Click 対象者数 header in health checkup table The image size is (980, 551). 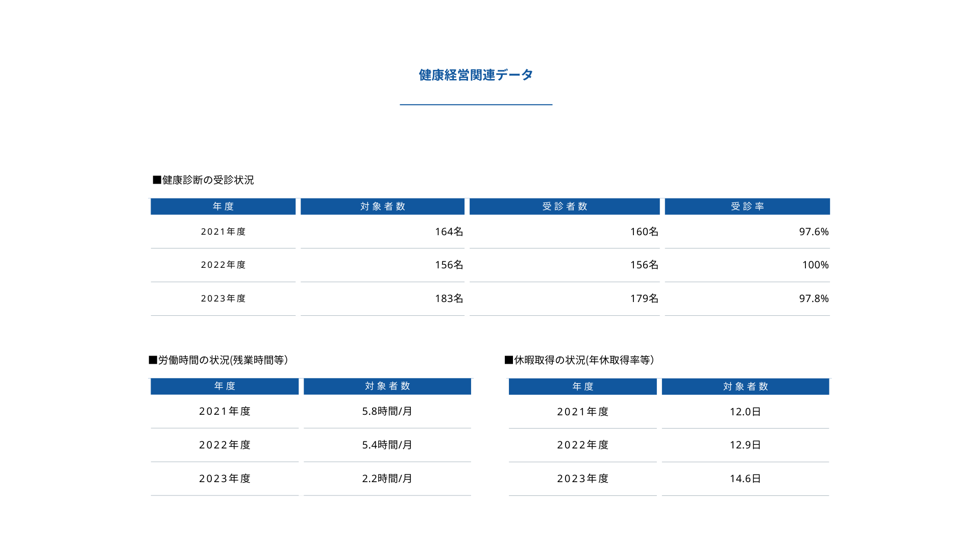pos(382,207)
